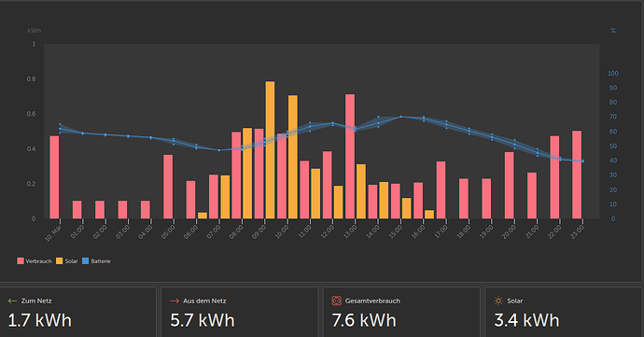
Task: Open the Aus dem Netz 5.7 kWh card
Action: tap(240, 312)
